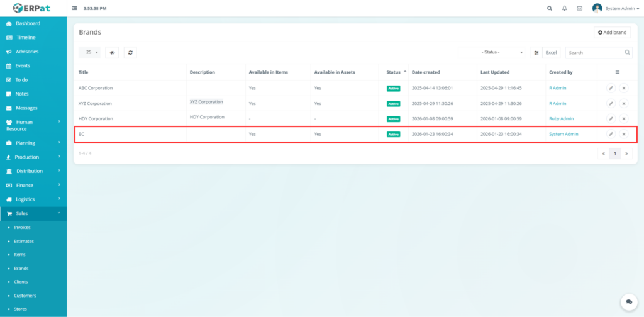Export table with Excel button
Viewport: 644px width, 317px height.
[x=551, y=53]
